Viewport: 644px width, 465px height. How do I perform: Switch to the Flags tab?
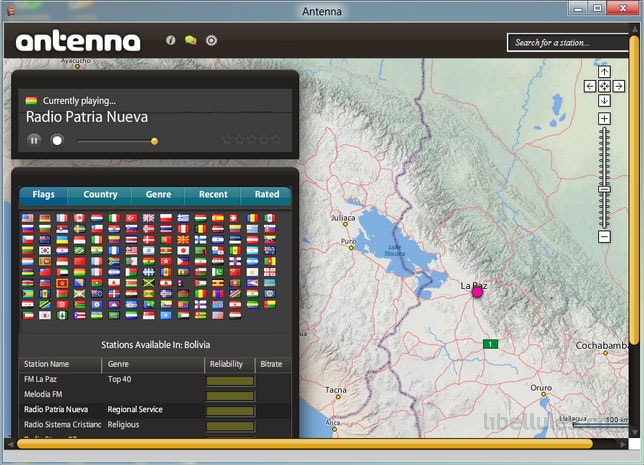44,195
